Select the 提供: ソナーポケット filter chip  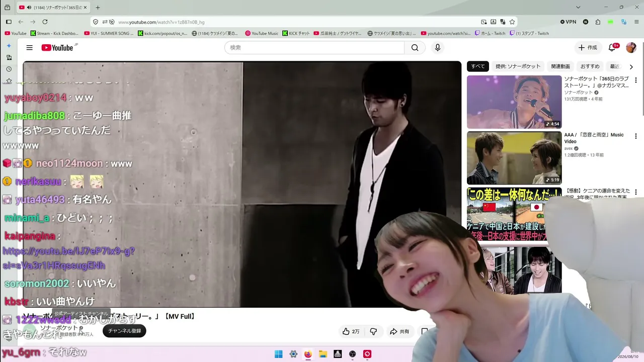point(518,66)
